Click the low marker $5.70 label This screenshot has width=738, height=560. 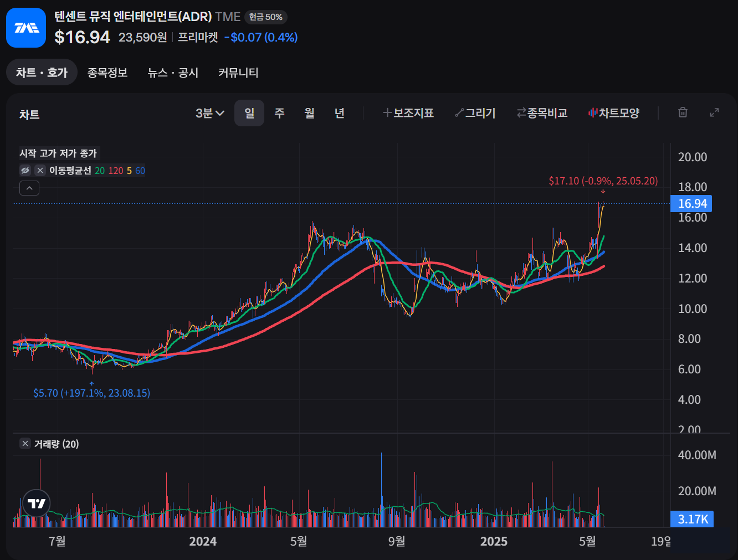click(91, 393)
